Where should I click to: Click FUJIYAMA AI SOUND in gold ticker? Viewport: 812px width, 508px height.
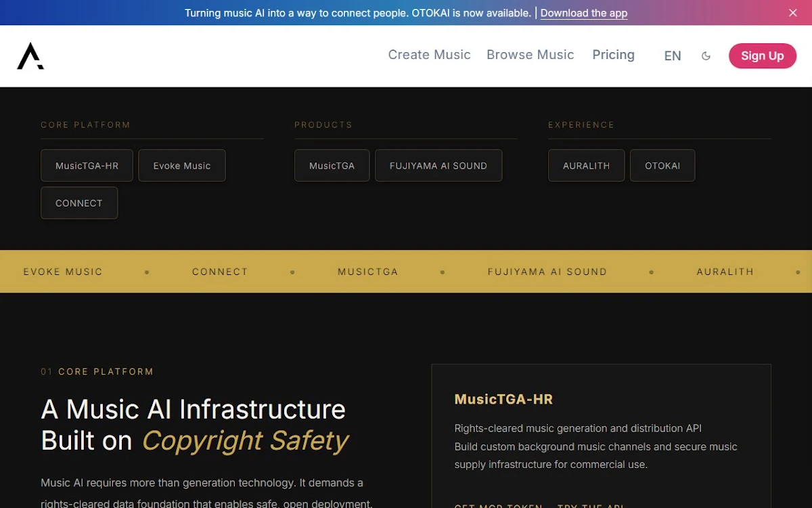pos(547,272)
